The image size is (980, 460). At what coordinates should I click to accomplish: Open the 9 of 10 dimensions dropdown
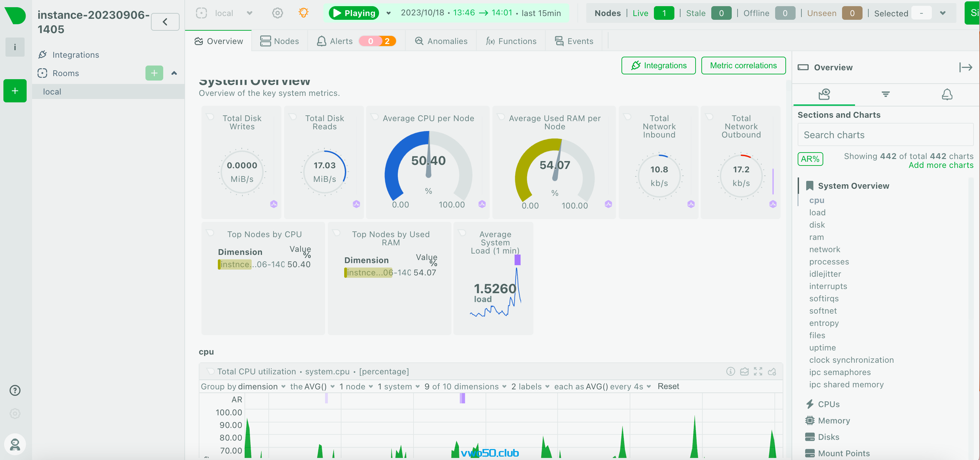pyautogui.click(x=465, y=386)
